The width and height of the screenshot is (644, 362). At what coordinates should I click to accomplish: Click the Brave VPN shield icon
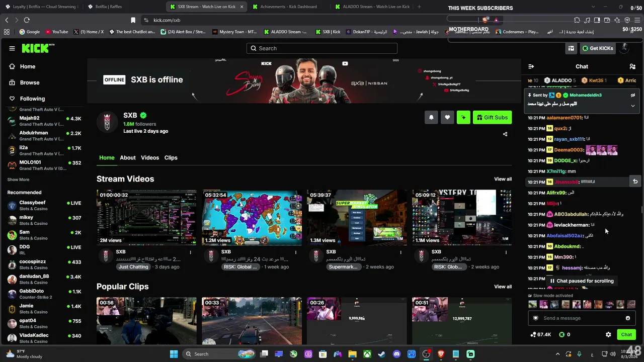point(627,20)
